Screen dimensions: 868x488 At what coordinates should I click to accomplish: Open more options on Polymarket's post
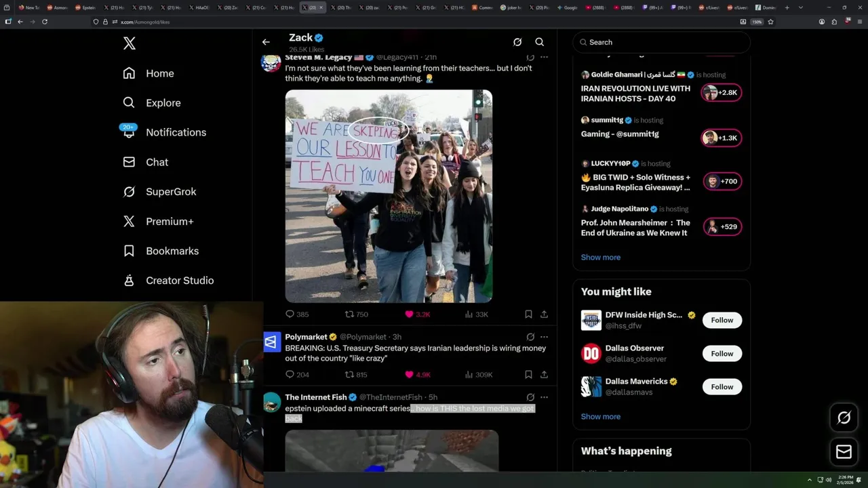click(544, 337)
